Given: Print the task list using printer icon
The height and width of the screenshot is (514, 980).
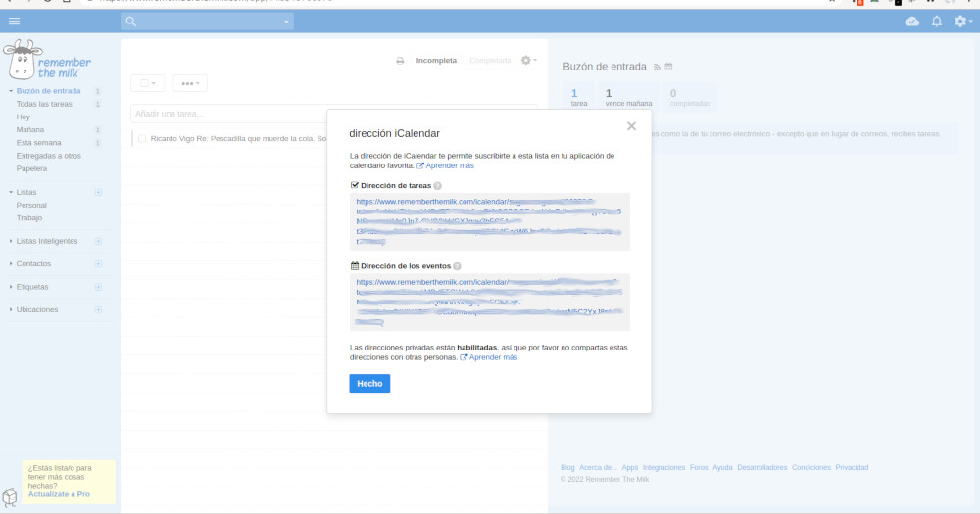Looking at the screenshot, I should pos(400,61).
